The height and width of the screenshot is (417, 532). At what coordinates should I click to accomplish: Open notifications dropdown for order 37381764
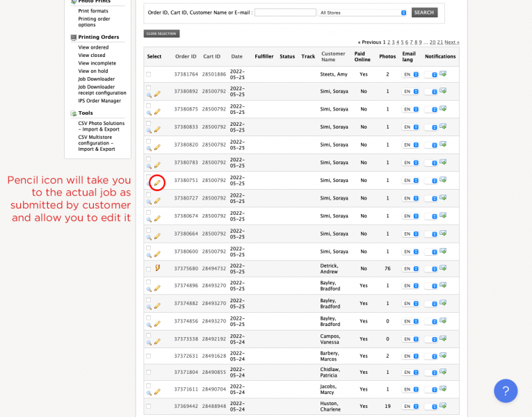point(430,75)
